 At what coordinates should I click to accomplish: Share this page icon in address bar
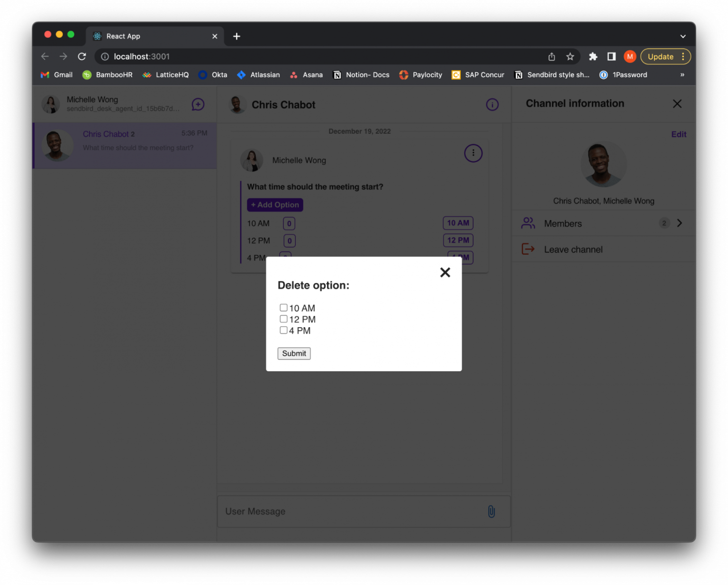[552, 56]
